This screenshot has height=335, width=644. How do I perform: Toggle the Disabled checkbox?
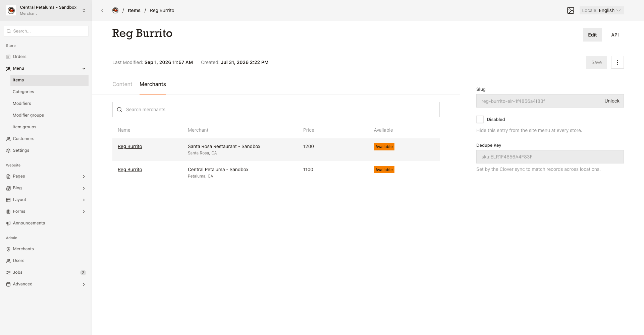[x=480, y=119]
